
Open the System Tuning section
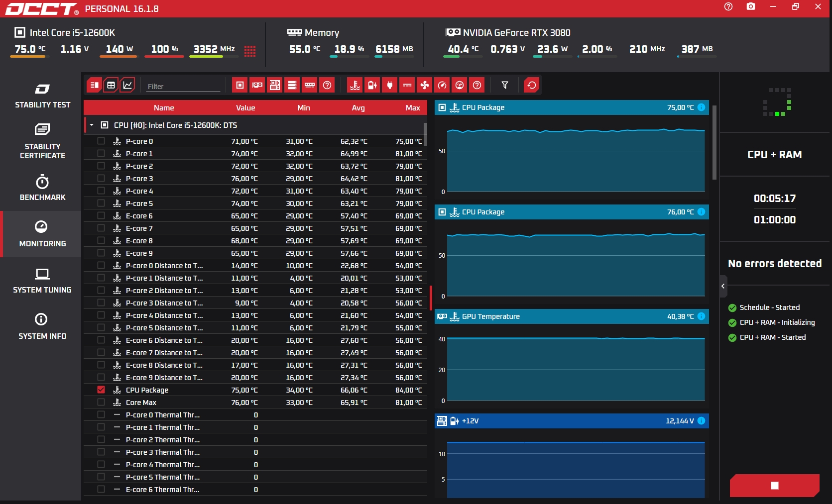[x=42, y=281]
